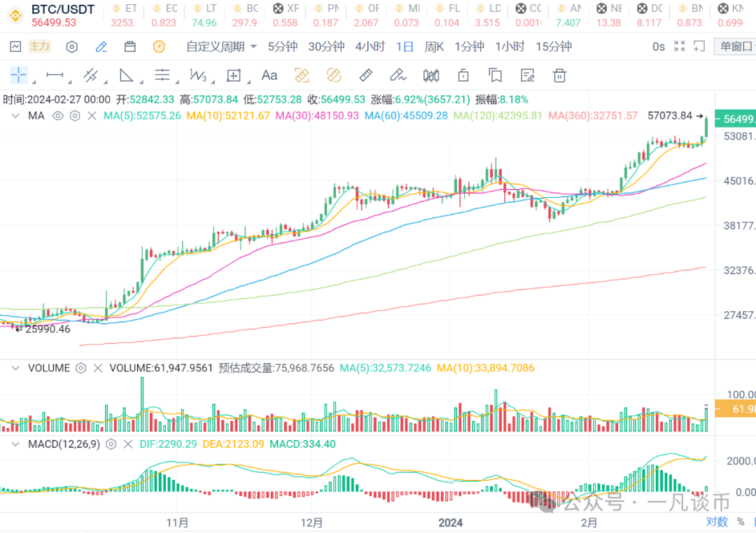
Task: Select the crosshair cursor tool
Action: pos(19,76)
